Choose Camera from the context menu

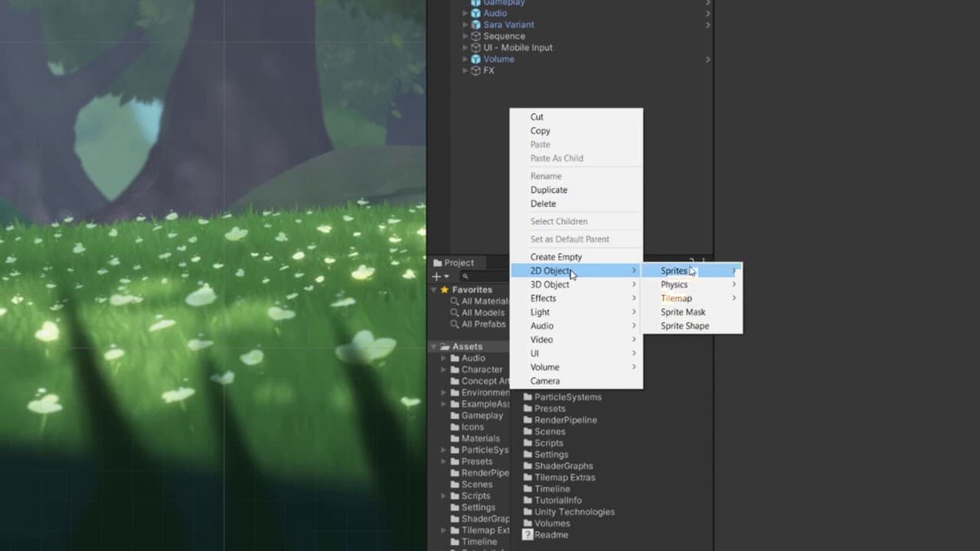(577, 381)
